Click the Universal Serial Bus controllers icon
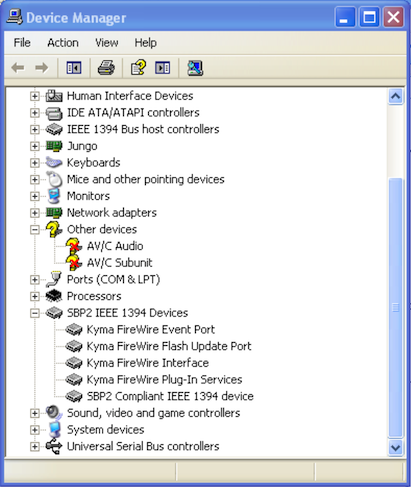 (x=54, y=446)
